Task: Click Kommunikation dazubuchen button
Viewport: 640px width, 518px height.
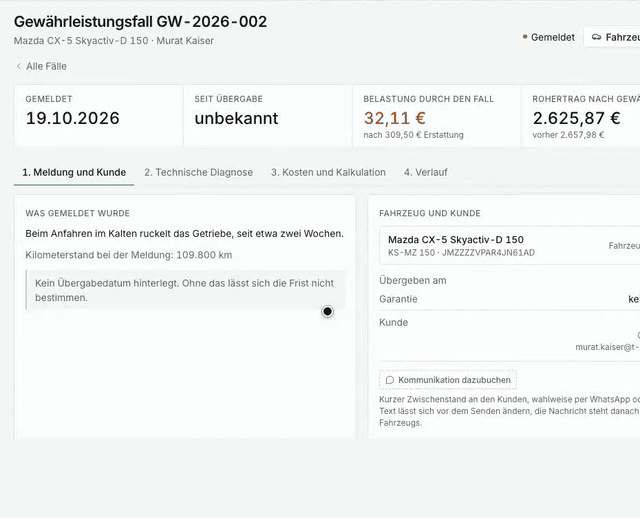Action: tap(448, 380)
